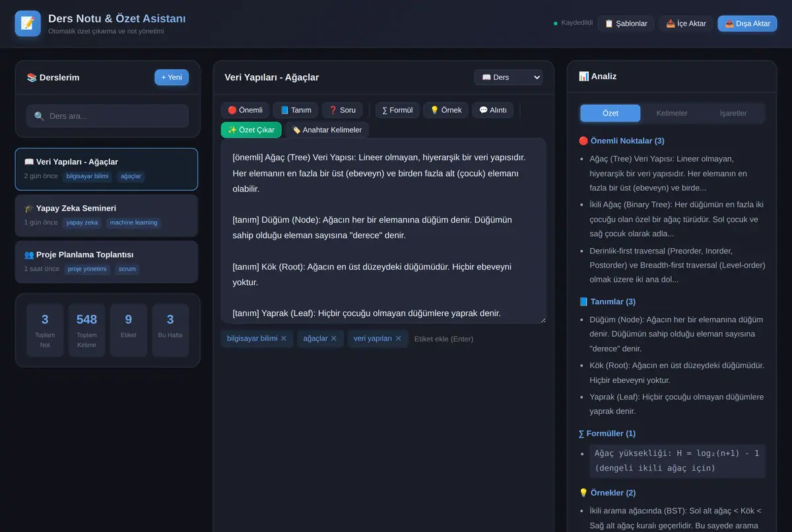This screenshot has width=792, height=532.
Task: Click the 'scrum' tag
Action: [127, 269]
